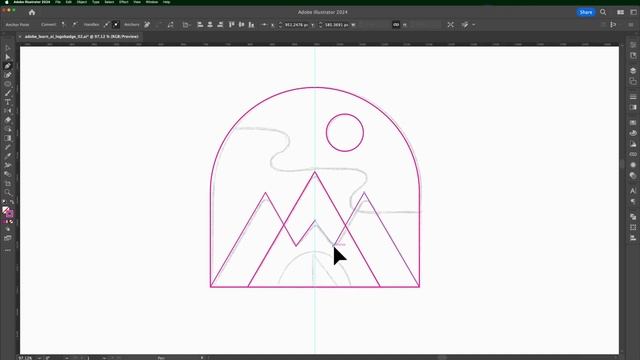Viewport: 640px width, 360px height.
Task: Open the Effect menu
Action: [x=124, y=2]
